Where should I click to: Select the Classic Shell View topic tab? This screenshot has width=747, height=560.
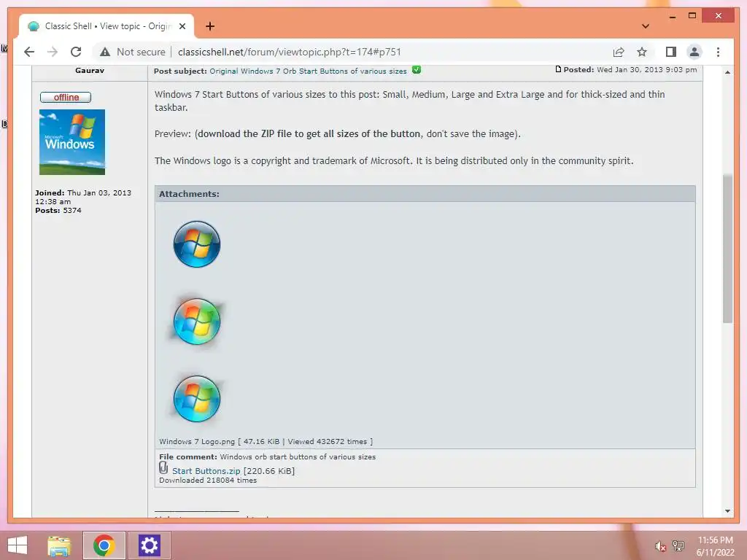tap(107, 26)
